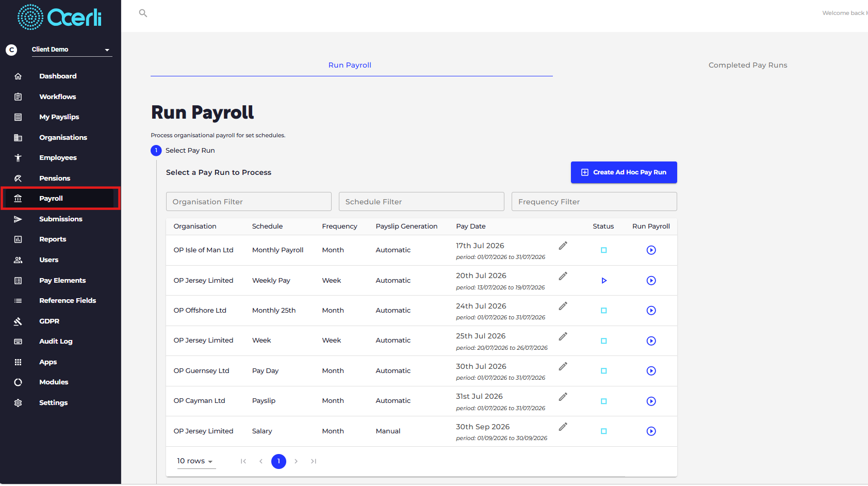Click the search magnifier icon

tap(143, 13)
